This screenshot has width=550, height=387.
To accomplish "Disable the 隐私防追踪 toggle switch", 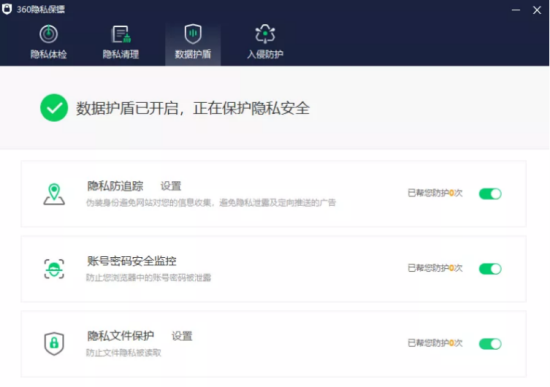I will point(490,194).
